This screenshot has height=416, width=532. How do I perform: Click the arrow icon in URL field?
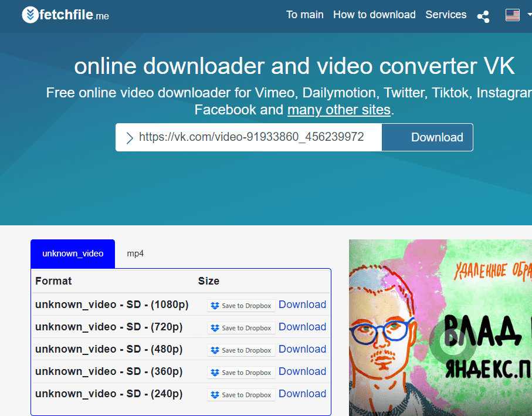pos(130,138)
